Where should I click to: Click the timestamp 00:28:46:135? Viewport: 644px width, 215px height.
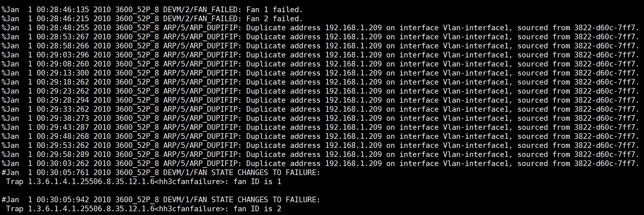point(62,10)
